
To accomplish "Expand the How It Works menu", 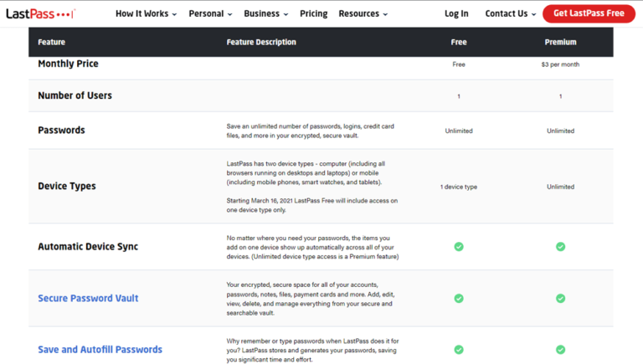I will (146, 13).
